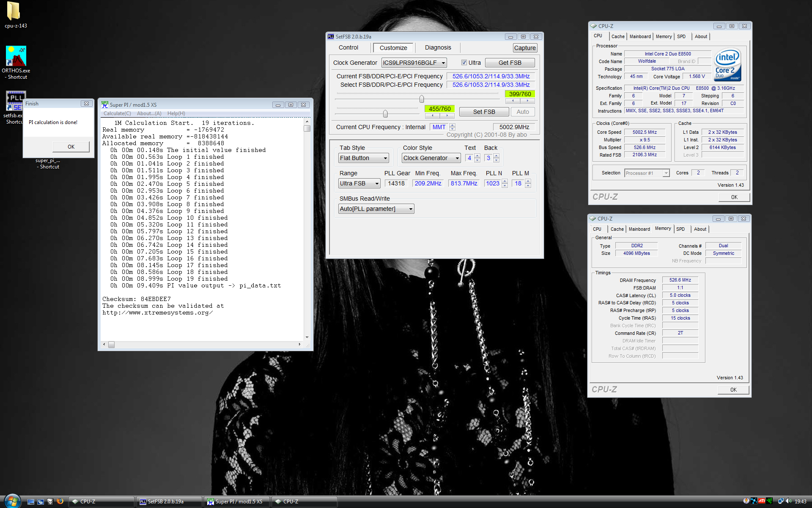
Task: Adjust the PLL N 1023 stepper
Action: tap(505, 183)
